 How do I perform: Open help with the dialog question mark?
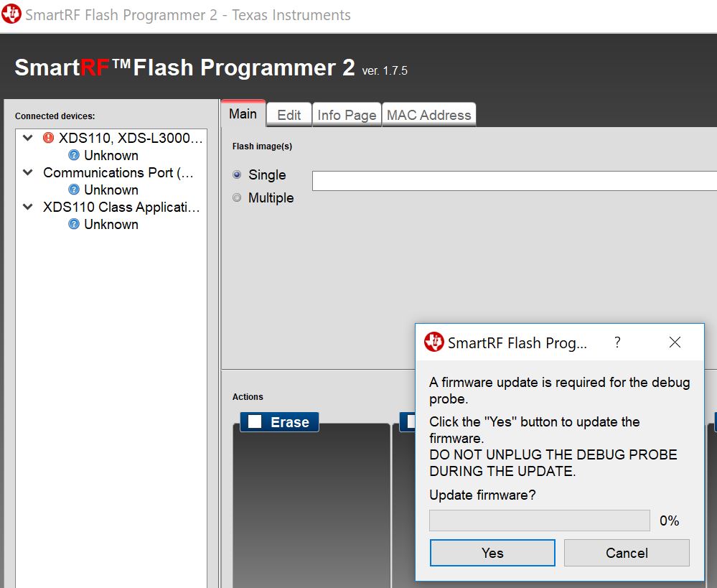coord(617,342)
